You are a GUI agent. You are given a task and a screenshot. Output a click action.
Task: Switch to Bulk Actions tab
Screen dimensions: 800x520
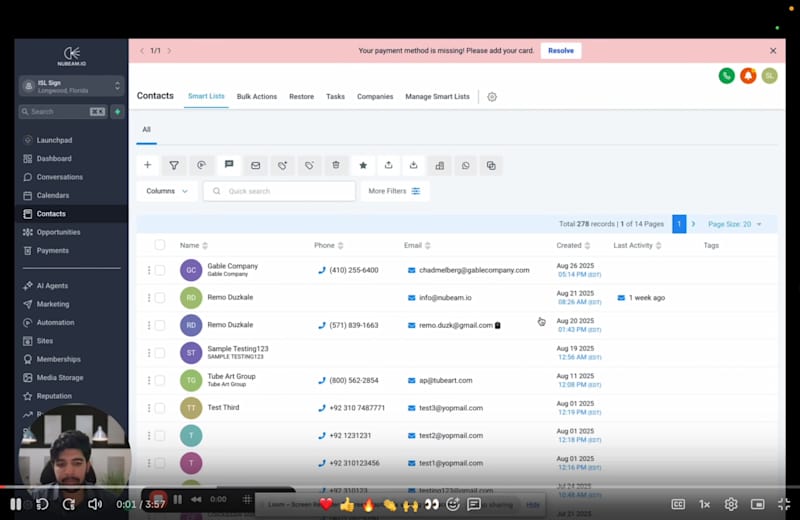(257, 96)
